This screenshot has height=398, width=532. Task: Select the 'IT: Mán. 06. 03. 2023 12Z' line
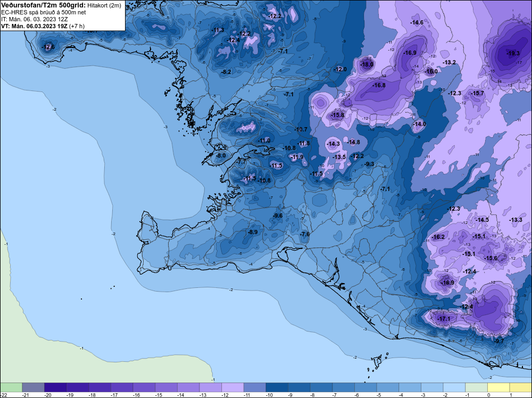click(35, 19)
